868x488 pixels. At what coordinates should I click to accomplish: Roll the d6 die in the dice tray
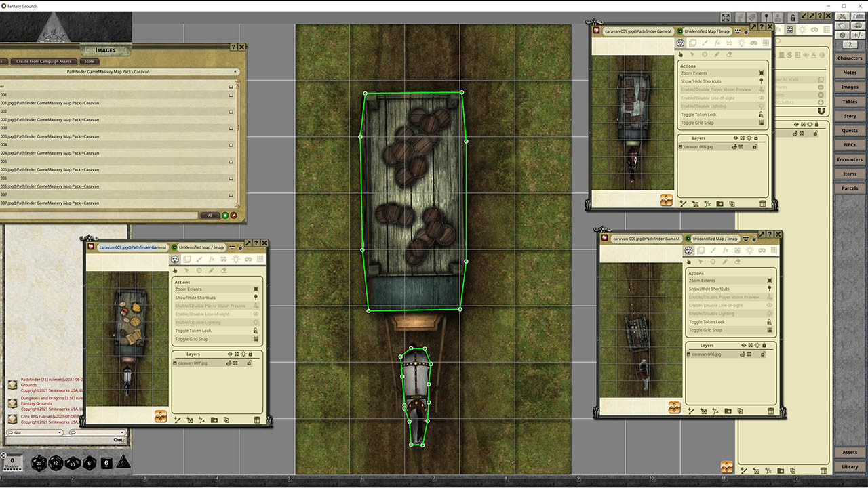pos(106,463)
